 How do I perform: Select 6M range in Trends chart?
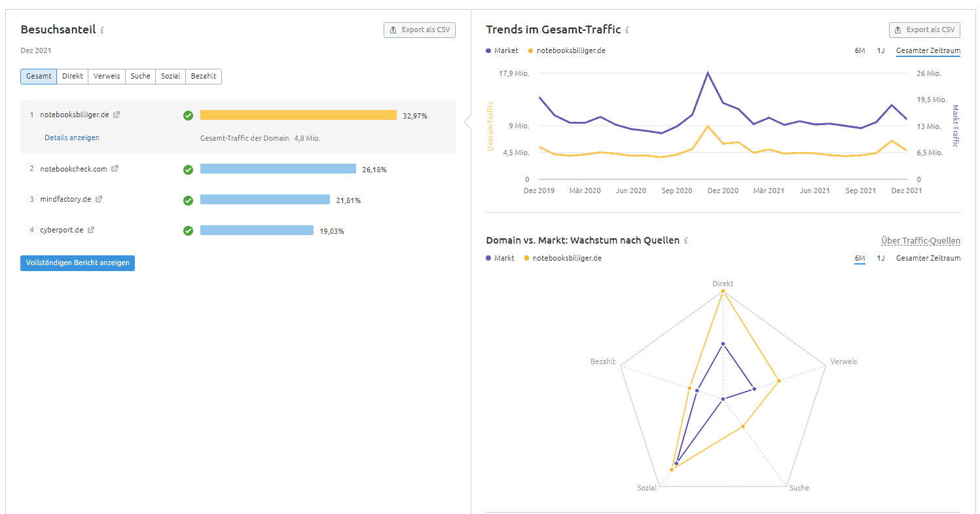point(860,50)
